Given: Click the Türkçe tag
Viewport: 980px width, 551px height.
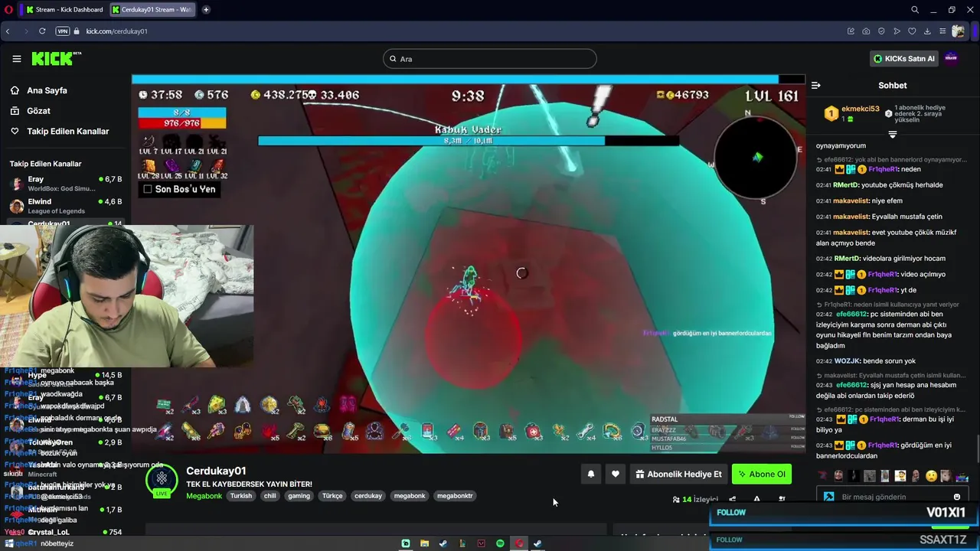Looking at the screenshot, I should (x=332, y=496).
